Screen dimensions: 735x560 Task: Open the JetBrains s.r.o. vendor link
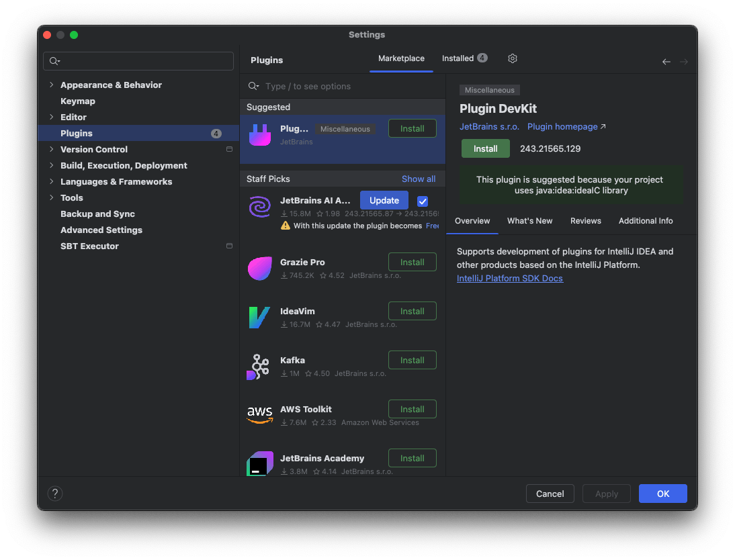point(489,126)
